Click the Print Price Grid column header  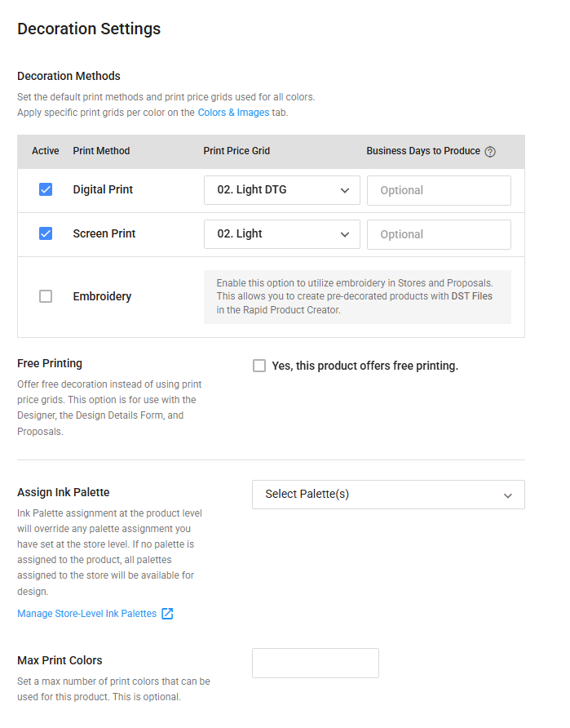point(236,151)
